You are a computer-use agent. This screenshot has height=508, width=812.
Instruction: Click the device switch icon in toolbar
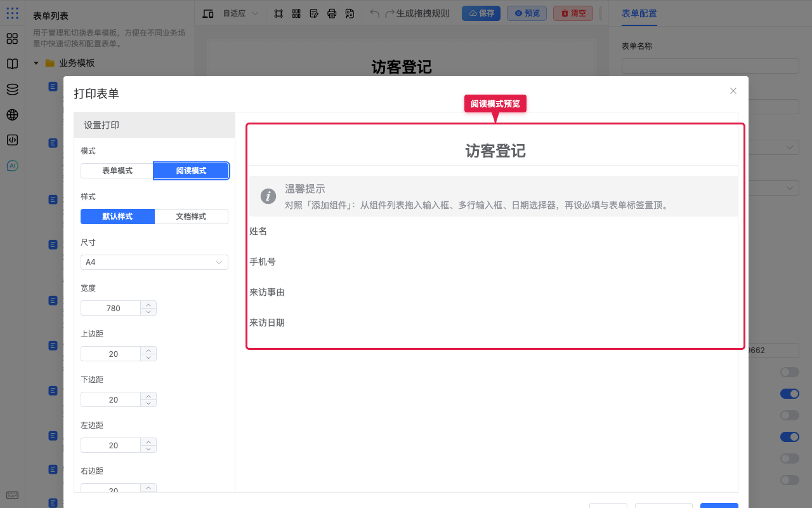point(208,13)
